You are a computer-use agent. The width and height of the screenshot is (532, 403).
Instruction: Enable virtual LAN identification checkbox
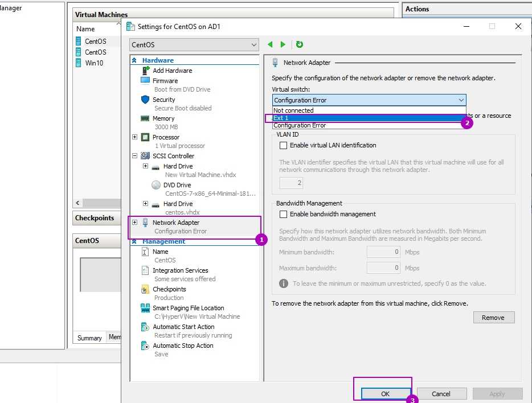[x=284, y=146]
